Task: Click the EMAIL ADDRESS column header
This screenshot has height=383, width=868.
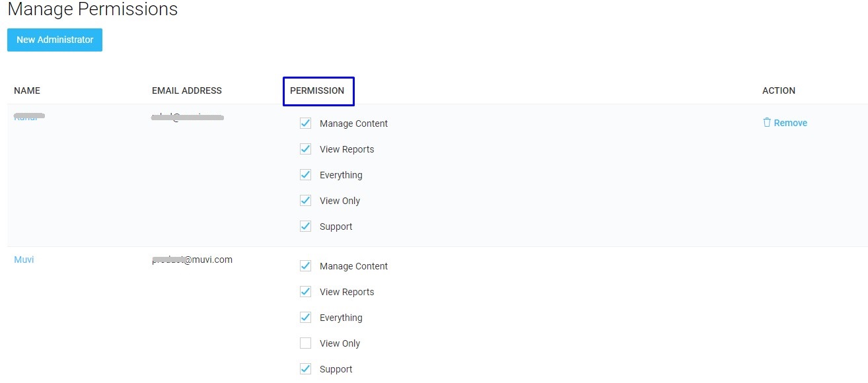Action: (x=187, y=90)
